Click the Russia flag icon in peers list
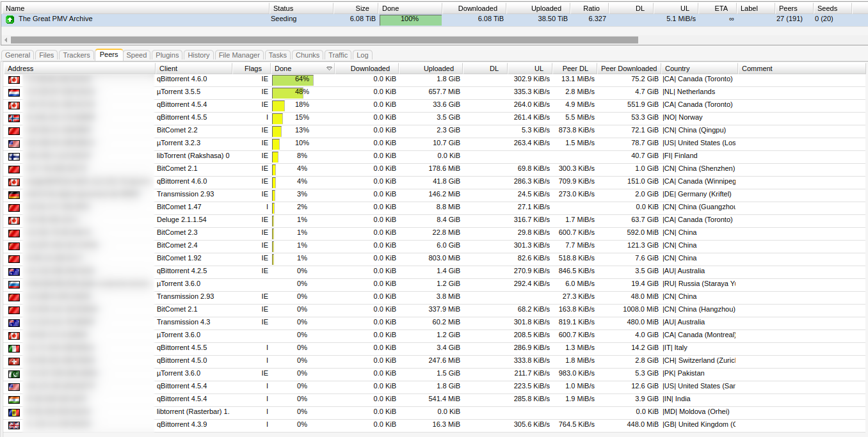868x437 pixels. [13, 284]
